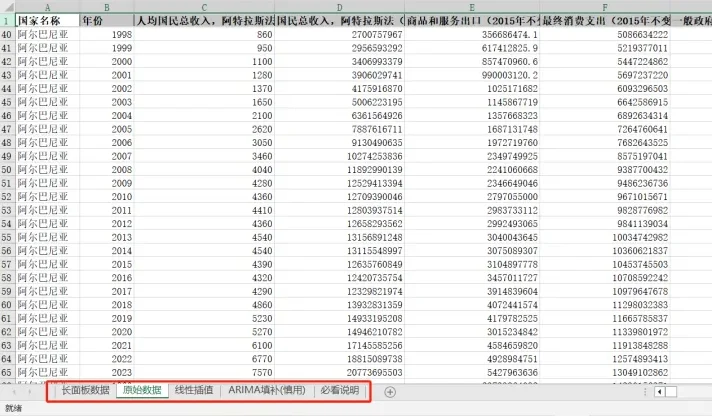Open the ARIMA填补(慎用) sheet tab
712x416 pixels.
(x=267, y=390)
